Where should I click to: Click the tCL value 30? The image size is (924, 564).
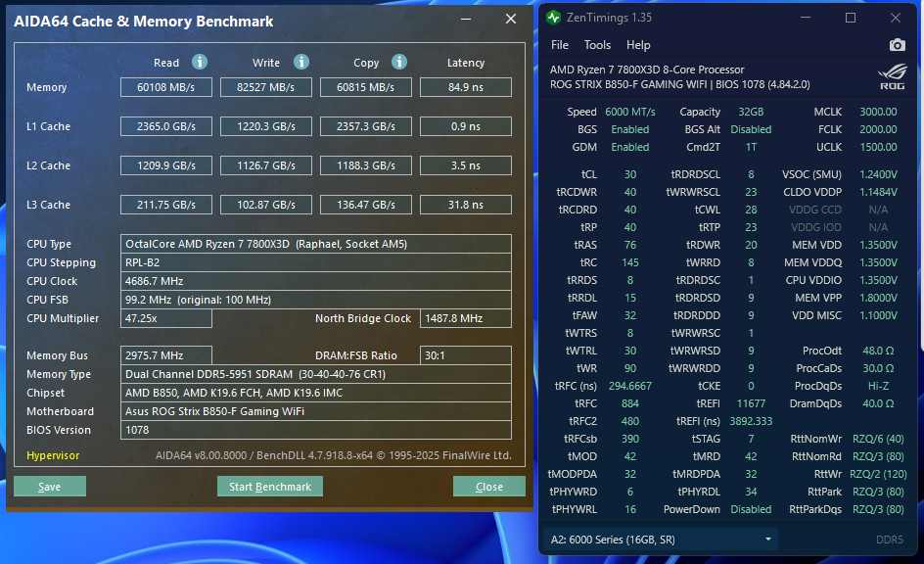[x=630, y=174]
